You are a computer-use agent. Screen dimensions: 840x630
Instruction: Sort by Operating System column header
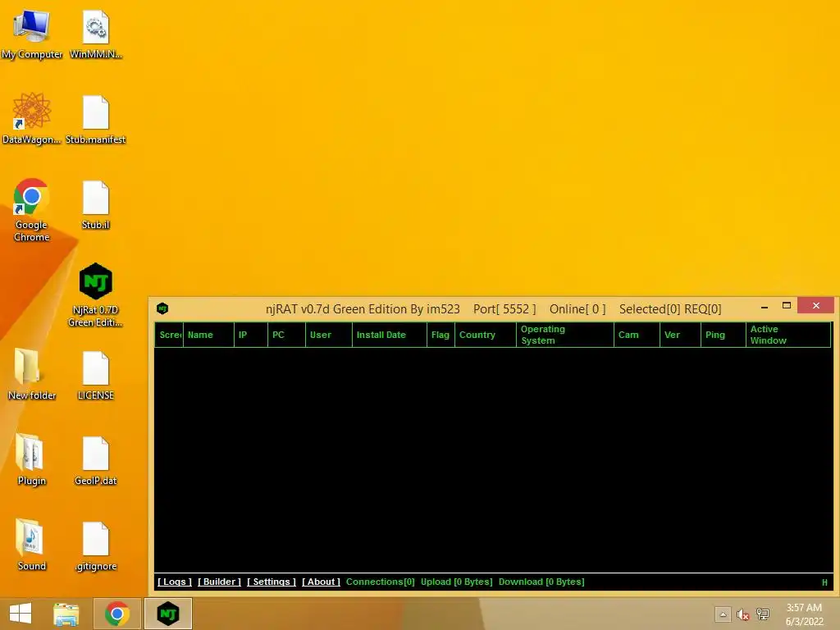pos(565,335)
